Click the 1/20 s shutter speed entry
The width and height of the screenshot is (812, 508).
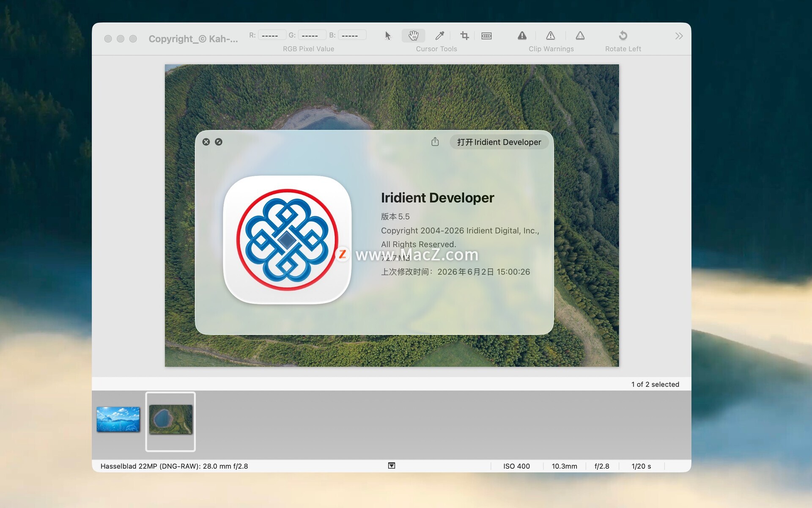(x=641, y=466)
